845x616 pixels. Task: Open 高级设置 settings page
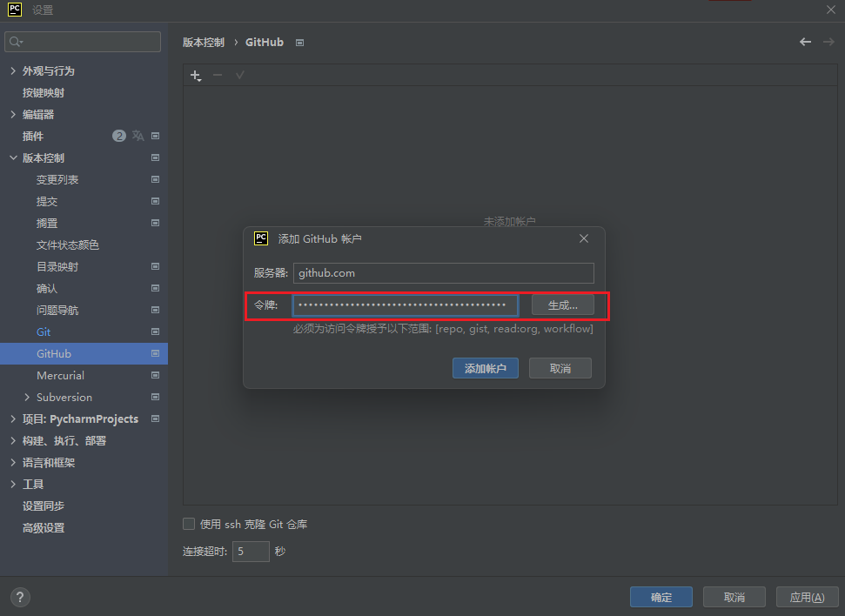coord(44,527)
